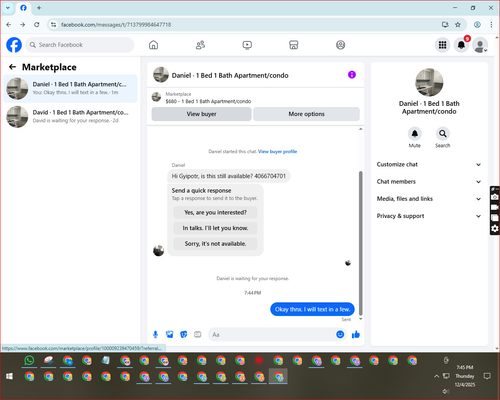Select the Daniel conversation in the list
This screenshot has width=500, height=400.
[70, 89]
